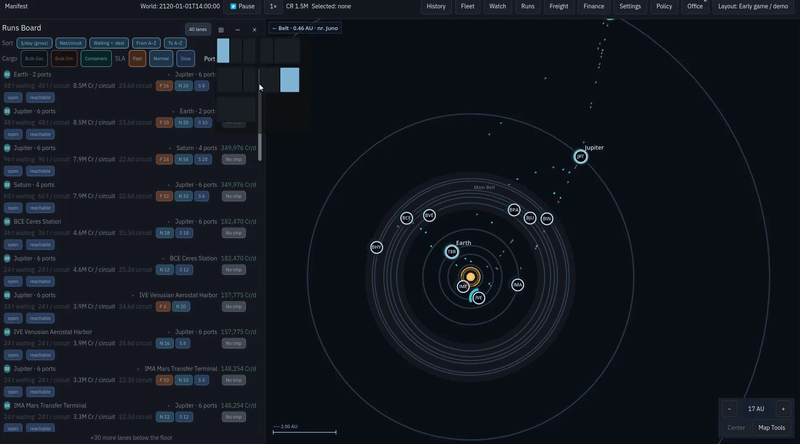Click lane icon beside BCE Ceres Station origin
Viewport: 800px width, 444px height.
[7, 221]
